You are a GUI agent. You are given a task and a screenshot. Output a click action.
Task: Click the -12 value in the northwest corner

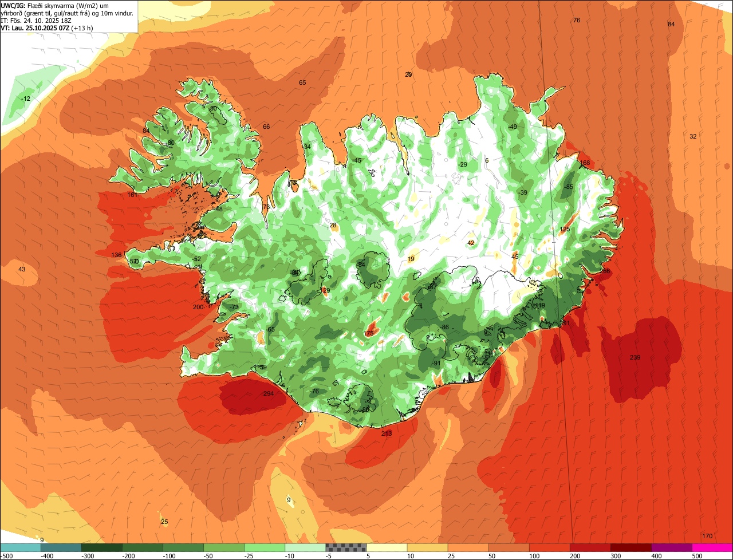click(x=25, y=98)
